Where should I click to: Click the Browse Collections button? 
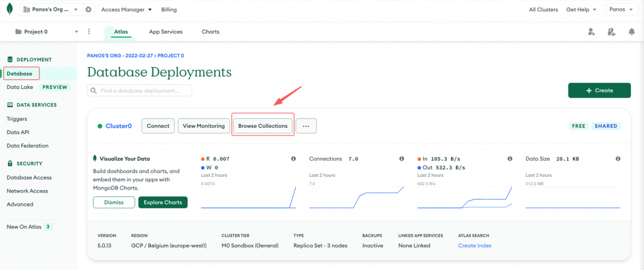pos(263,126)
